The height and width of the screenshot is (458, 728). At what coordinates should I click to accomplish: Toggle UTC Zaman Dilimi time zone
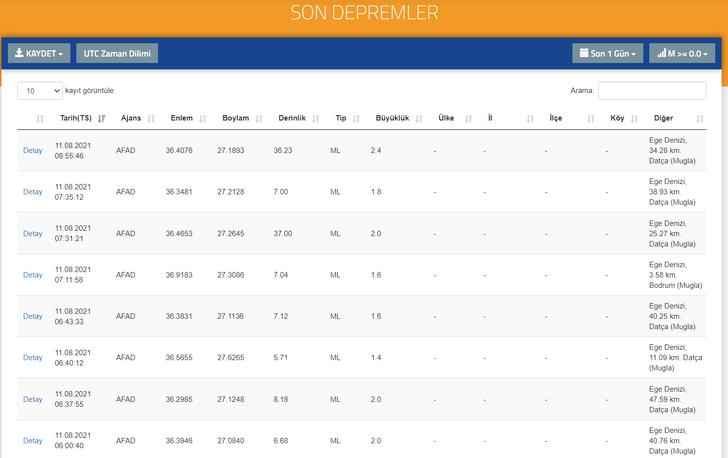coord(117,53)
